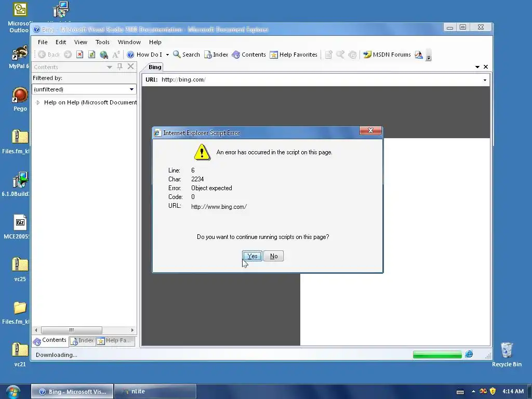Switch to the nLite taskbar button
The width and height of the screenshot is (532, 399).
click(155, 392)
